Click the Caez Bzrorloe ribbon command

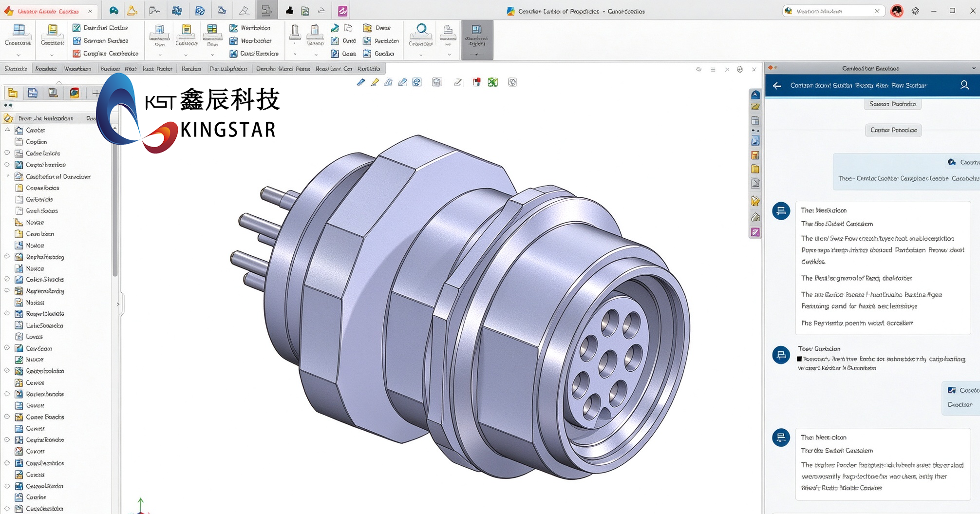(x=254, y=53)
